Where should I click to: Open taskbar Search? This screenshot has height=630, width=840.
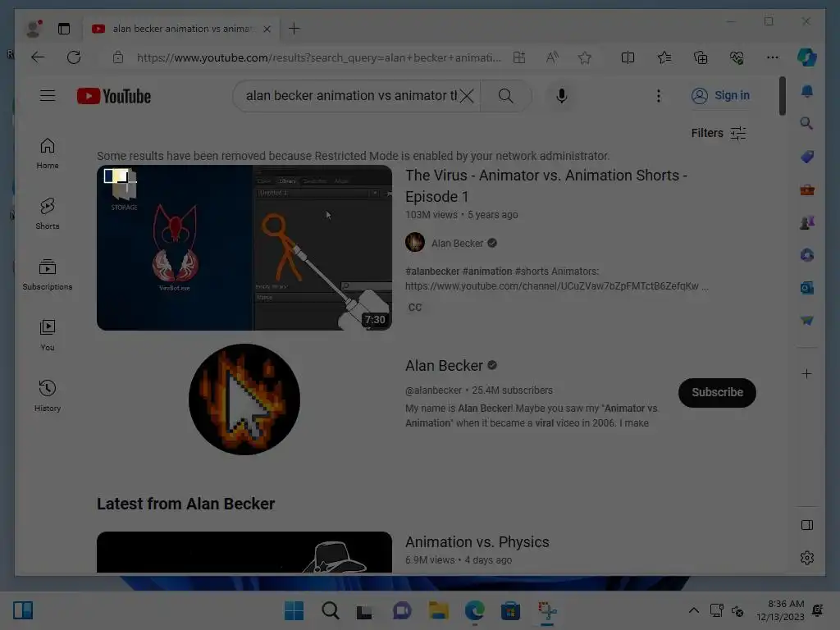[330, 610]
